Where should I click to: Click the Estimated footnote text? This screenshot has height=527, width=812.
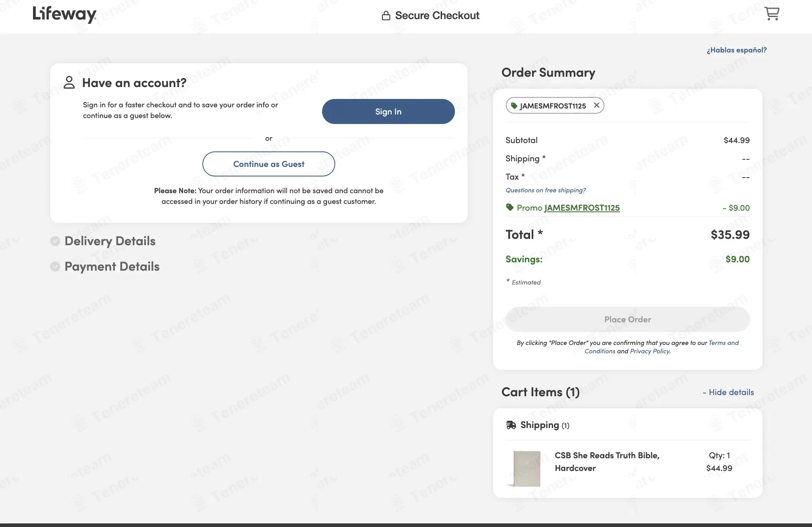(523, 282)
